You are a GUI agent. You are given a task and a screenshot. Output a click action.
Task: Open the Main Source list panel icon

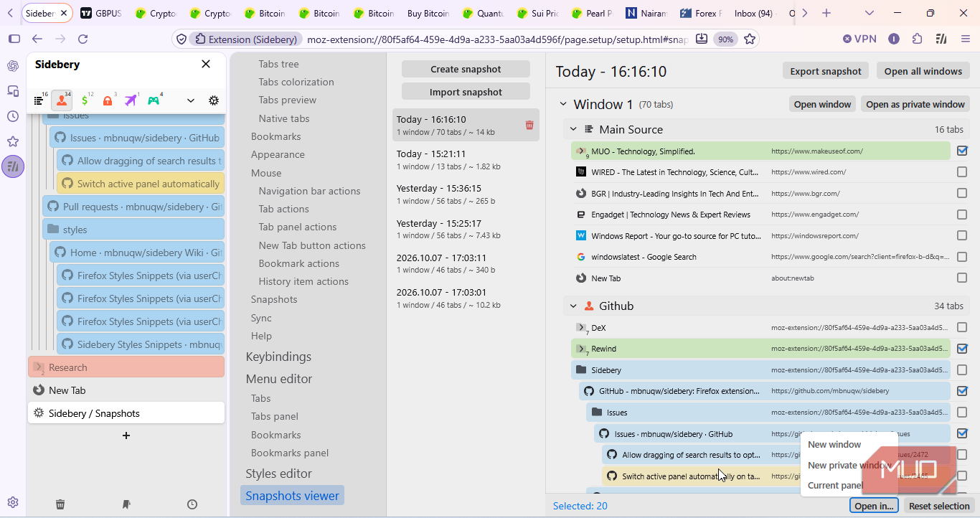[x=39, y=100]
